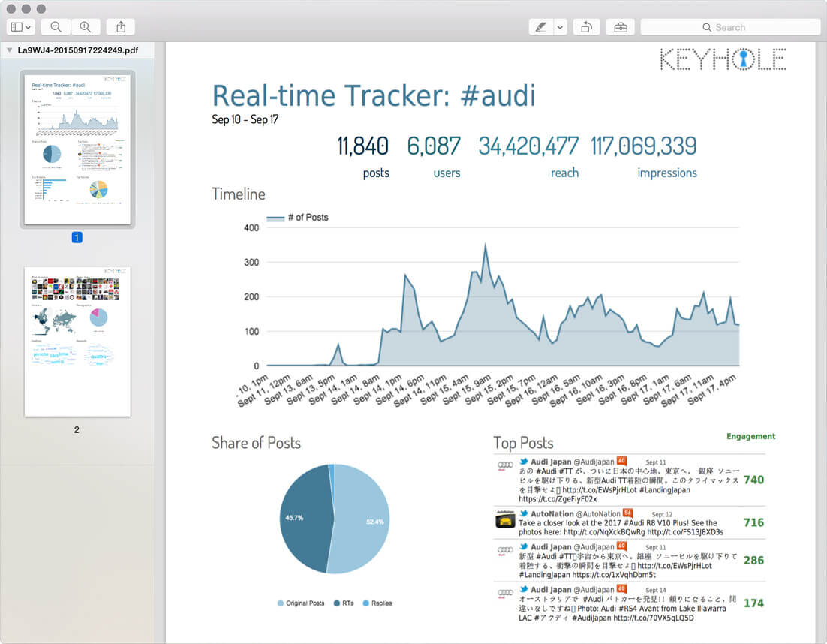The height and width of the screenshot is (644, 827).
Task: Select the page 1 thumbnail
Action: click(77, 150)
